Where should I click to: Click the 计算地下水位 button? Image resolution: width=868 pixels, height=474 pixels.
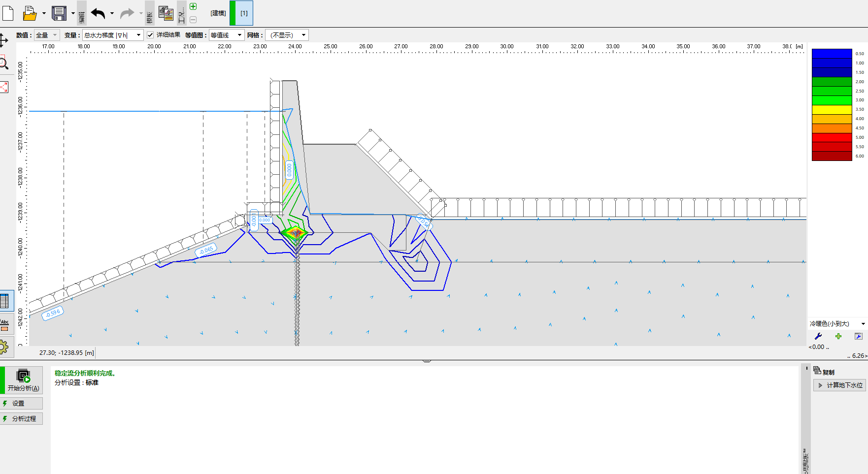[839, 385]
